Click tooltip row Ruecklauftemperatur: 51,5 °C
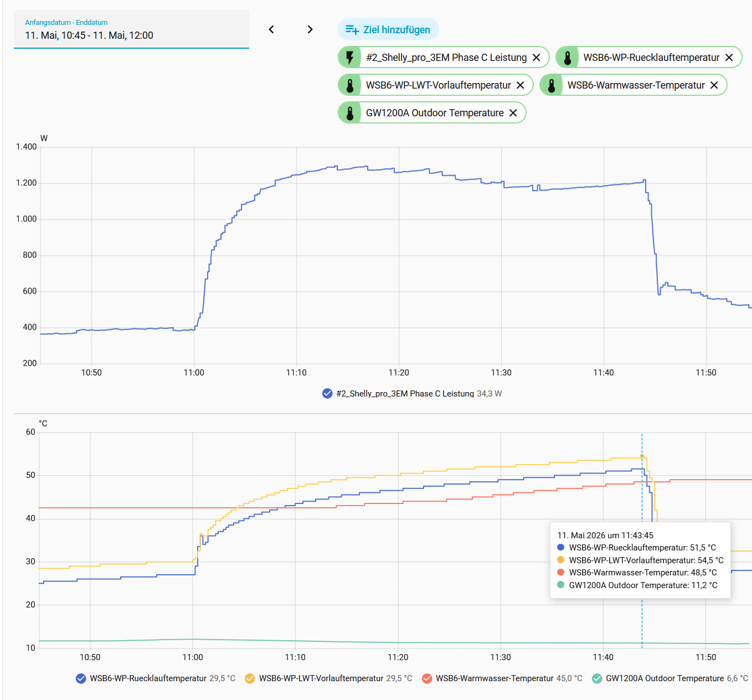 (x=637, y=548)
